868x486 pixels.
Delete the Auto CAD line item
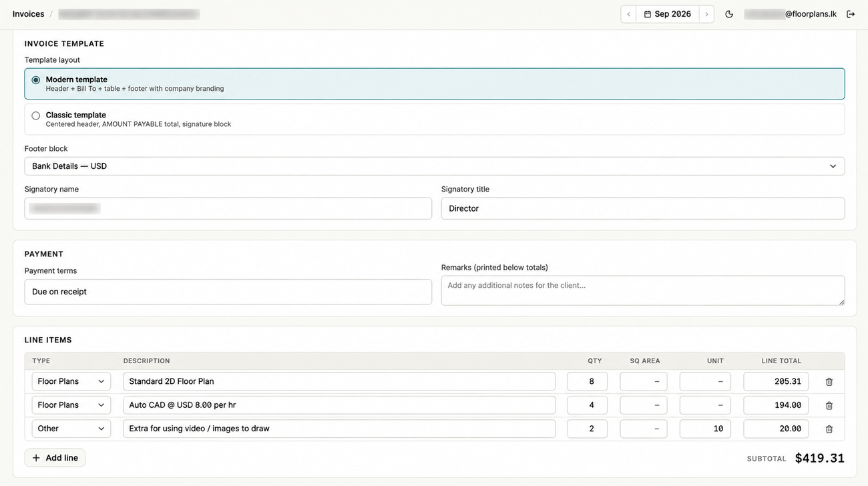829,405
